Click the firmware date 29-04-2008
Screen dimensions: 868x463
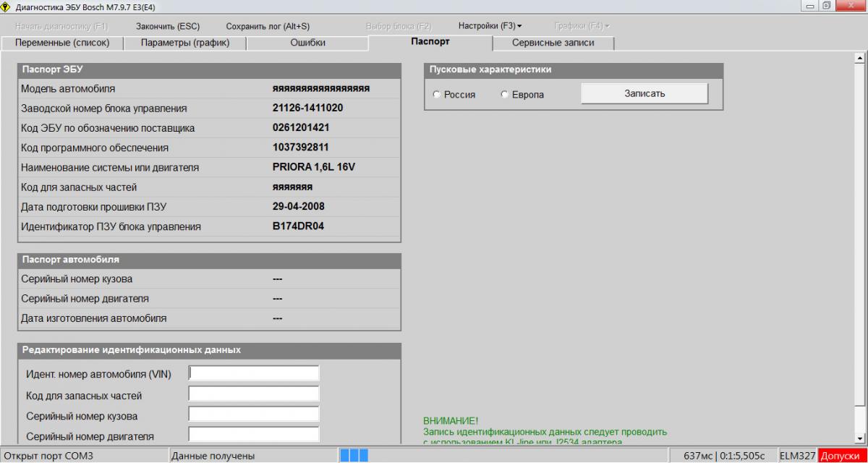(x=298, y=206)
